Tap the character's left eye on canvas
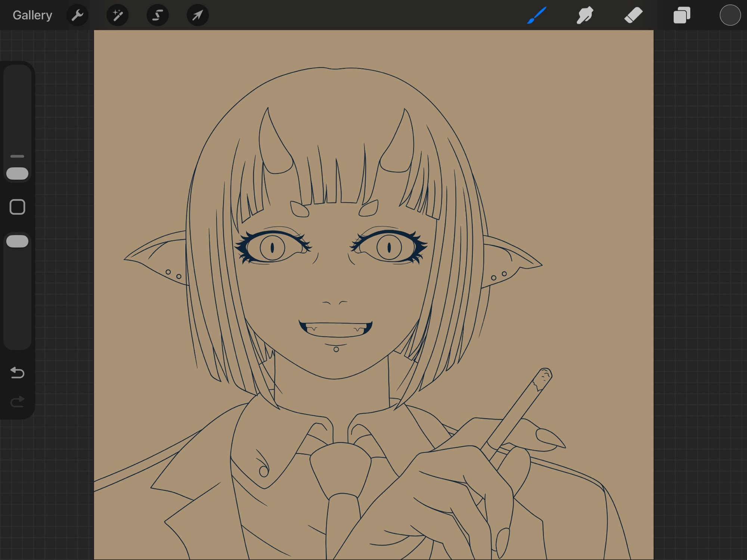The height and width of the screenshot is (560, 747). (x=272, y=248)
